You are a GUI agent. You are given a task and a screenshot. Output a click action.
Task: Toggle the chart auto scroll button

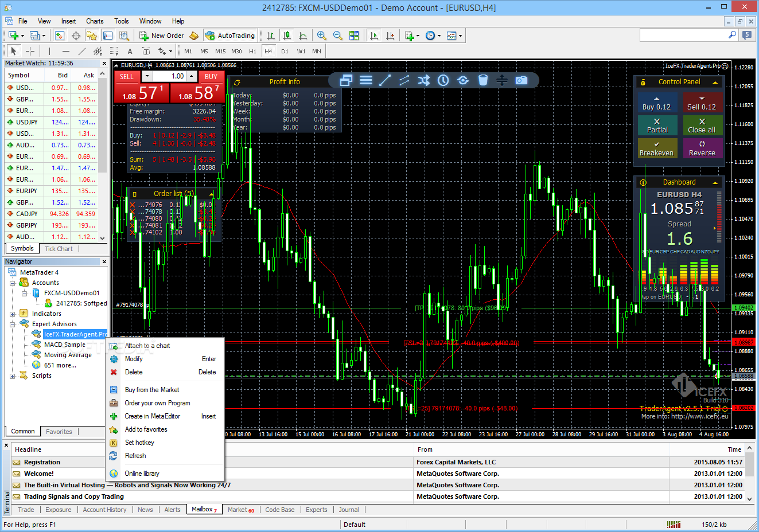point(374,36)
